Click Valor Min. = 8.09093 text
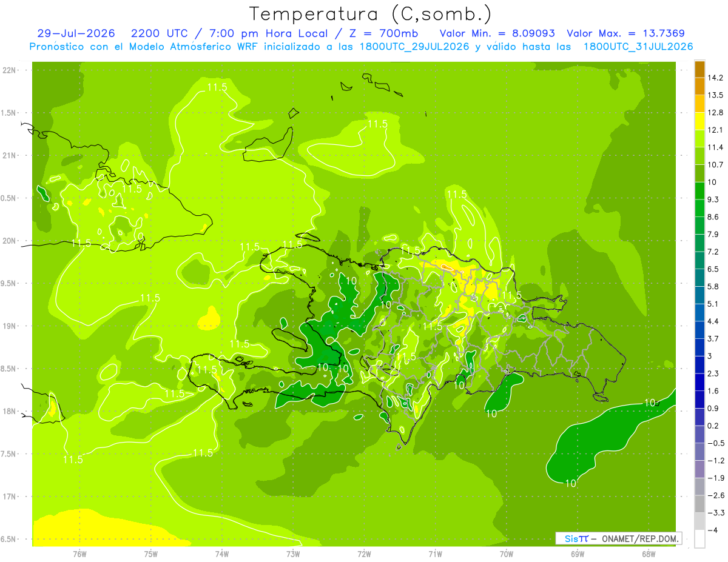The image size is (728, 562). (x=497, y=33)
